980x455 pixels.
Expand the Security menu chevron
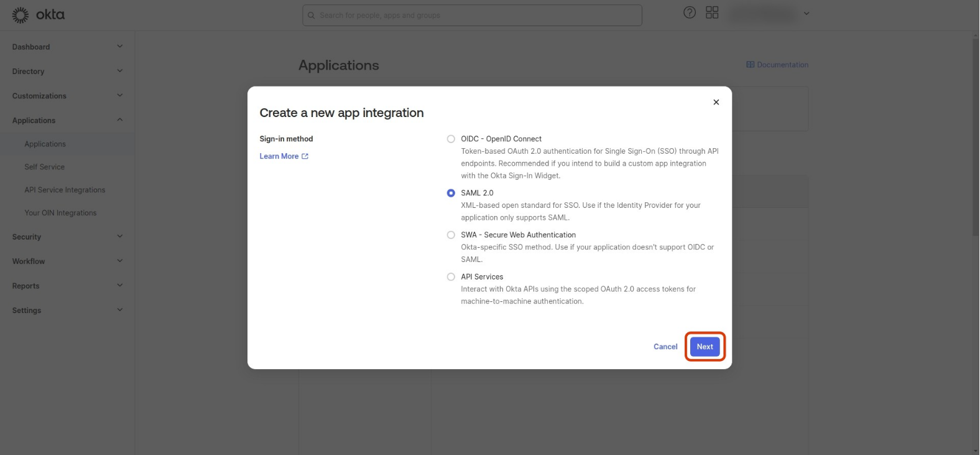click(120, 236)
